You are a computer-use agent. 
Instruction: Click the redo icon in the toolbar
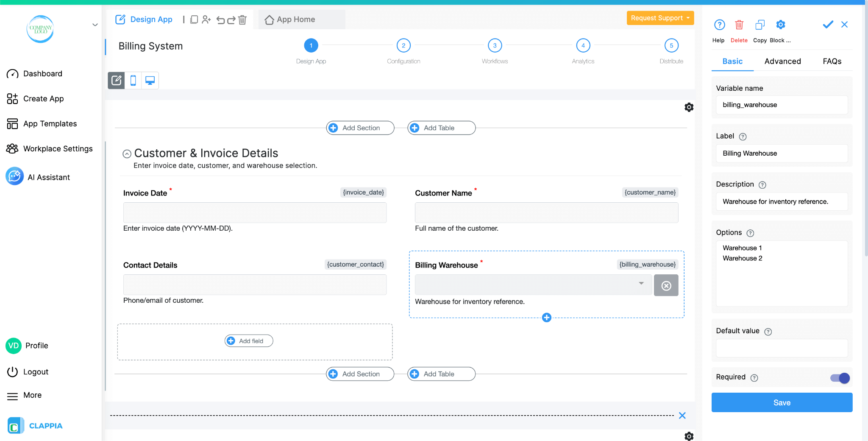(x=231, y=20)
